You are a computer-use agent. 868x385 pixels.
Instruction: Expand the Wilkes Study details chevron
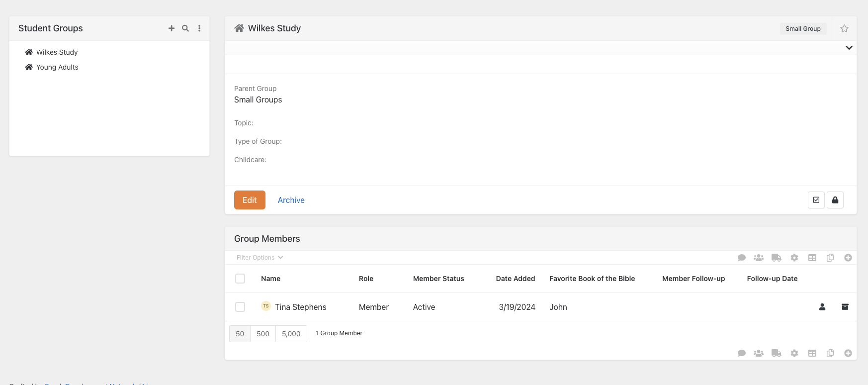point(849,48)
